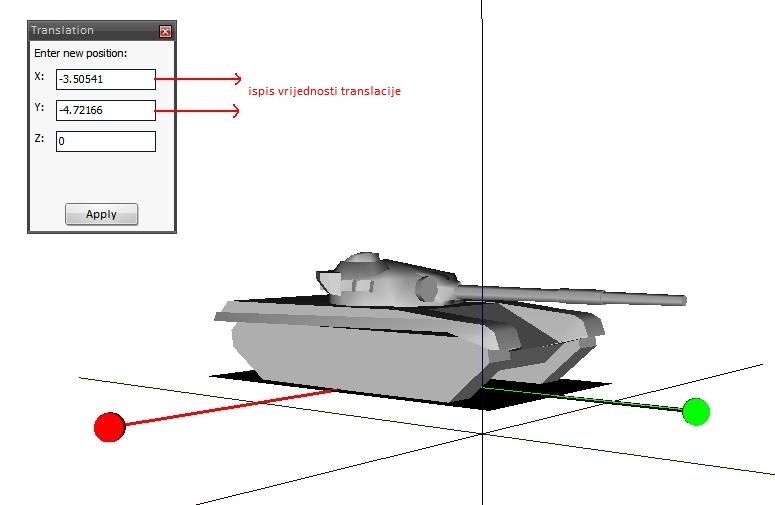Viewport: 775px width, 505px height.
Task: Click the Apply button in the Translation dialog
Action: [x=101, y=214]
